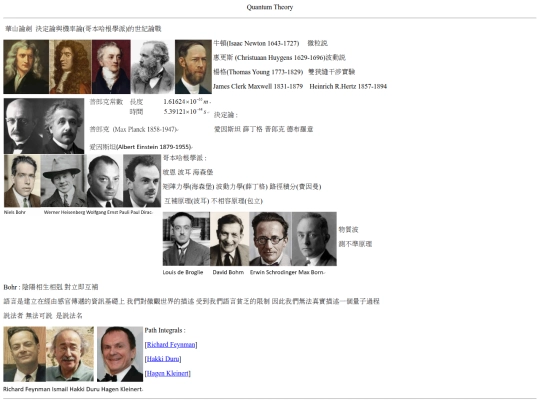This screenshot has height=405, width=540.
Task: Click the 'Quantum Theory' page title
Action: coord(270,7)
